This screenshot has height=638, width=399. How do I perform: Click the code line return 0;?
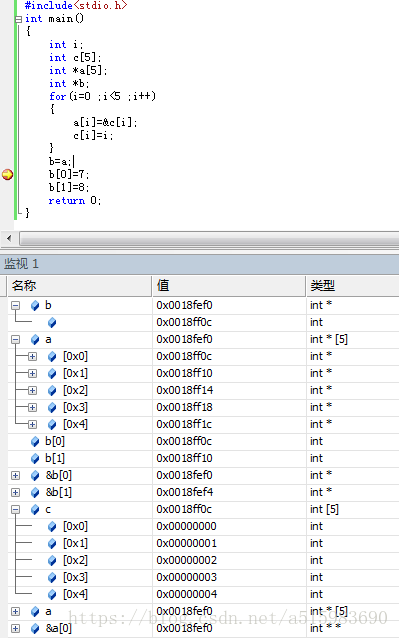75,201
